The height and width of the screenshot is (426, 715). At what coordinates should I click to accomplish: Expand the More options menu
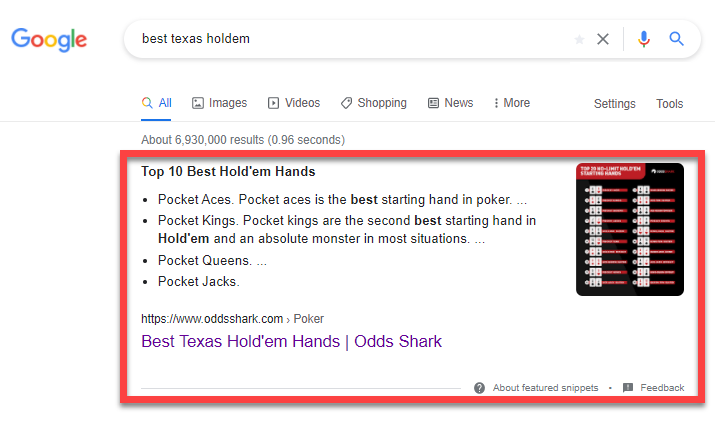click(x=510, y=103)
